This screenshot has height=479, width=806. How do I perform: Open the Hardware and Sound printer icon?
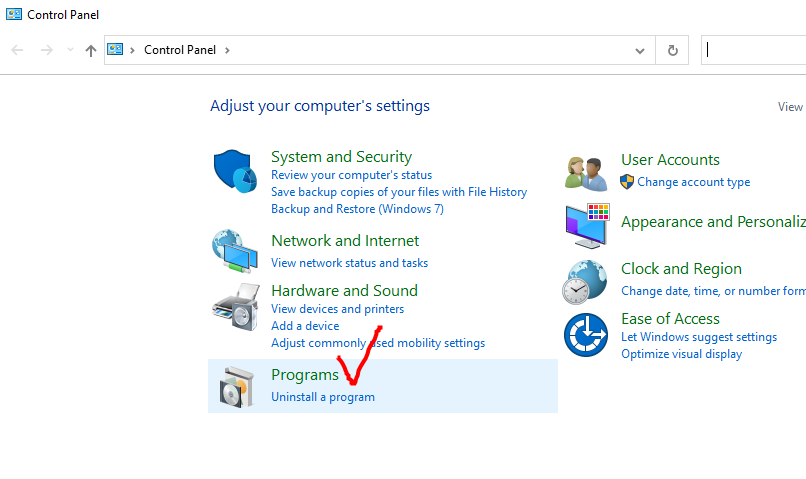tap(235, 307)
